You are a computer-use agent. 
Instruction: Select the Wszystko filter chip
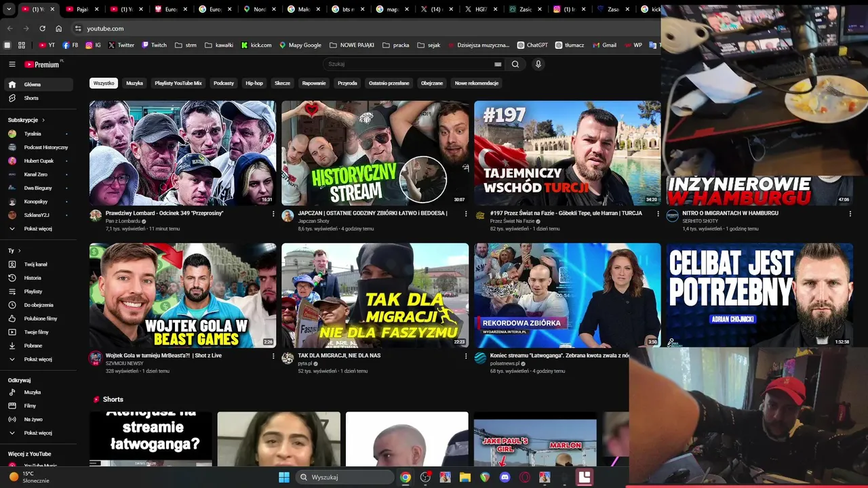point(104,83)
